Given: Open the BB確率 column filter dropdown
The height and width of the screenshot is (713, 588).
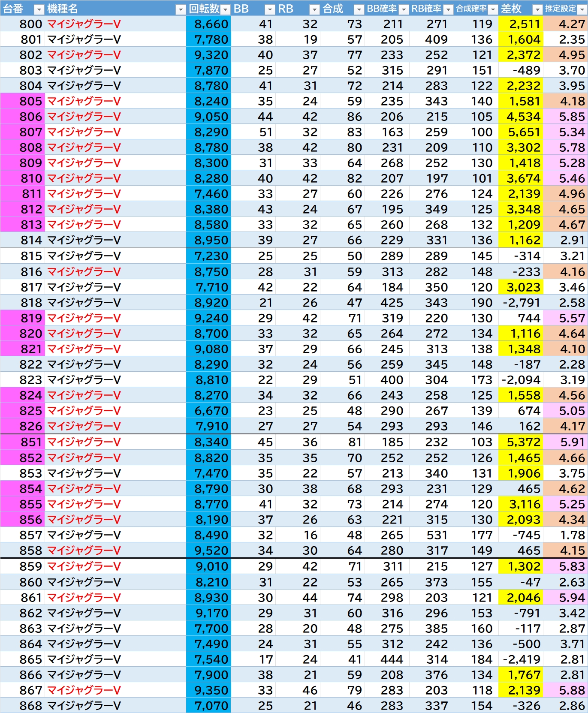Looking at the screenshot, I should click(404, 9).
